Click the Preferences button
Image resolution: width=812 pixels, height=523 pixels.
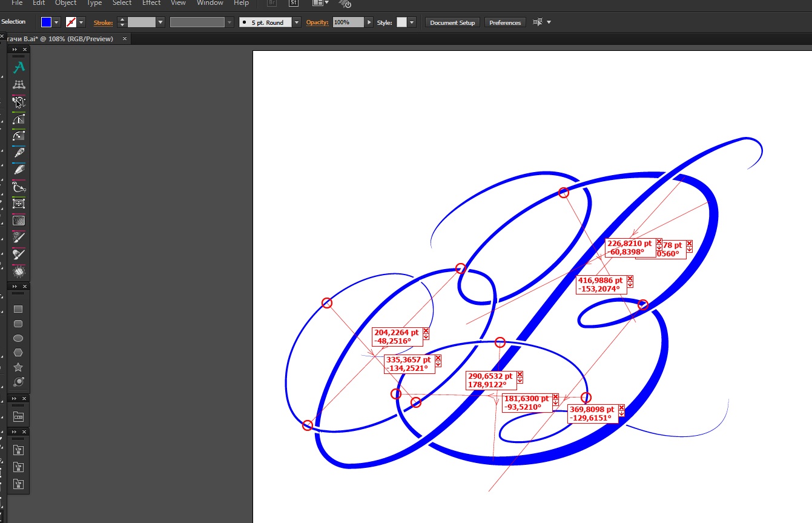tap(505, 22)
